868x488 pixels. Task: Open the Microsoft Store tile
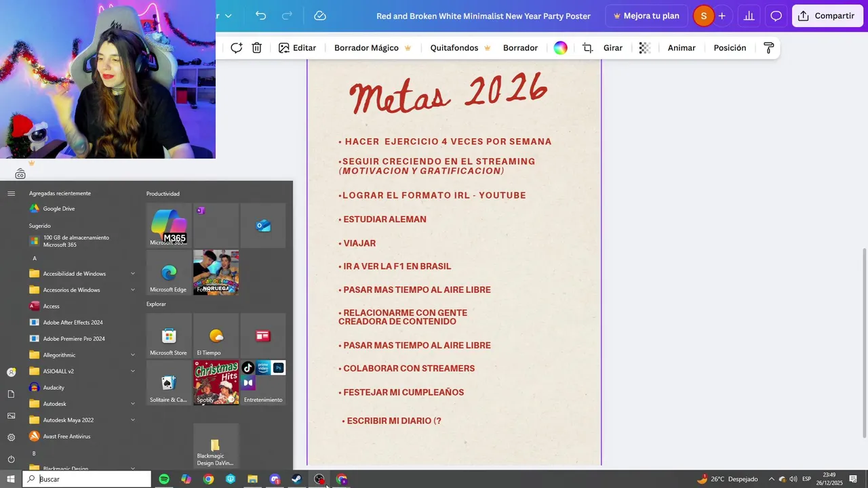tap(169, 335)
